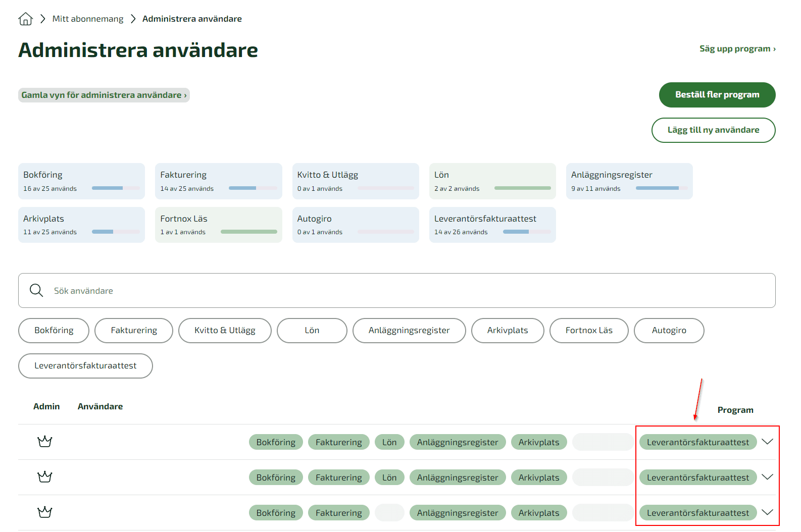
Task: Filter users by Fortnox Läs chip
Action: [589, 331]
